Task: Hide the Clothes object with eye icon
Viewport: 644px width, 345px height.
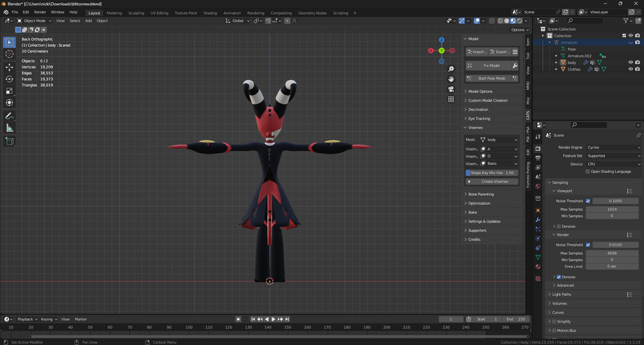Action: coord(631,69)
